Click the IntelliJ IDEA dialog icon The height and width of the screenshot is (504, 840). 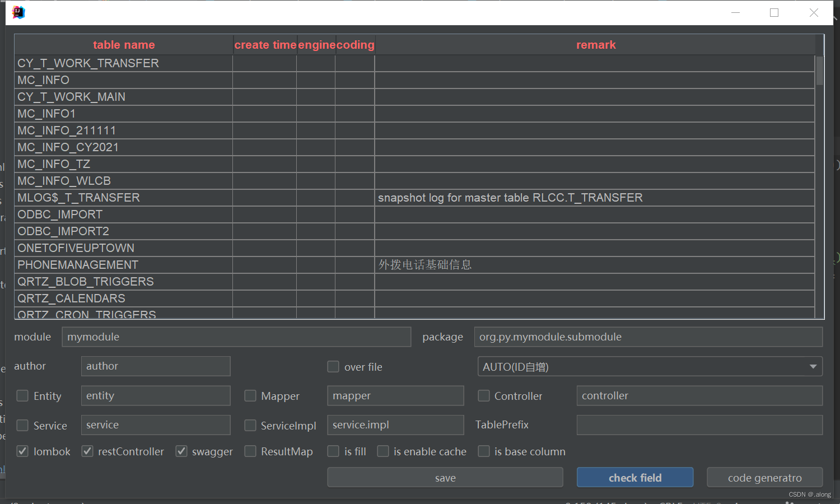click(18, 12)
